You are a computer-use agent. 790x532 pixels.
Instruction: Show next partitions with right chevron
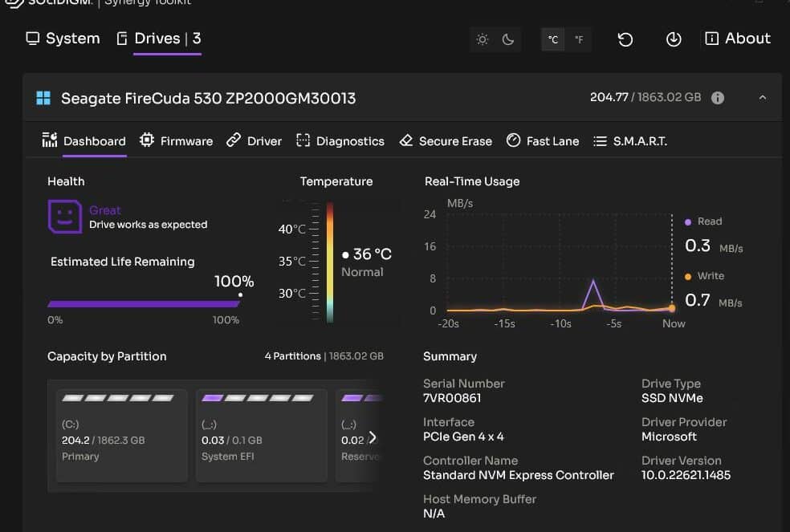373,437
